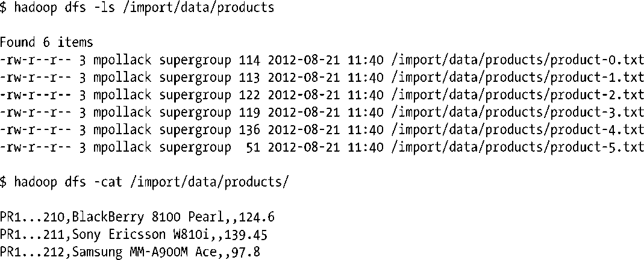Click the 'Found 6 items' text
644x260 pixels.
pos(46,43)
